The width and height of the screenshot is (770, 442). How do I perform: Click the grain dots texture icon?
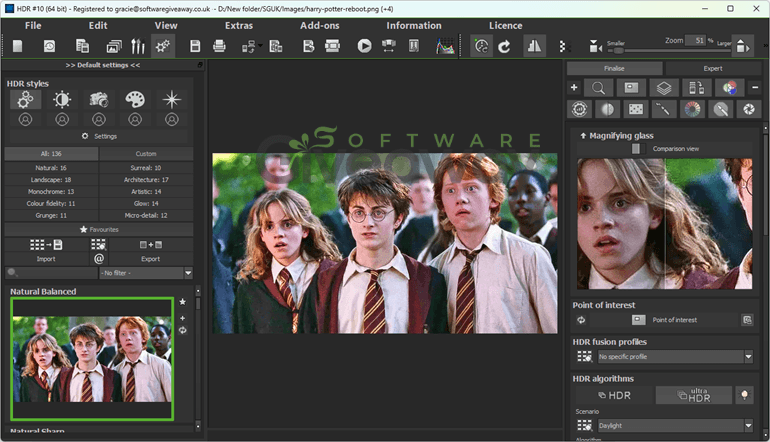click(x=636, y=109)
